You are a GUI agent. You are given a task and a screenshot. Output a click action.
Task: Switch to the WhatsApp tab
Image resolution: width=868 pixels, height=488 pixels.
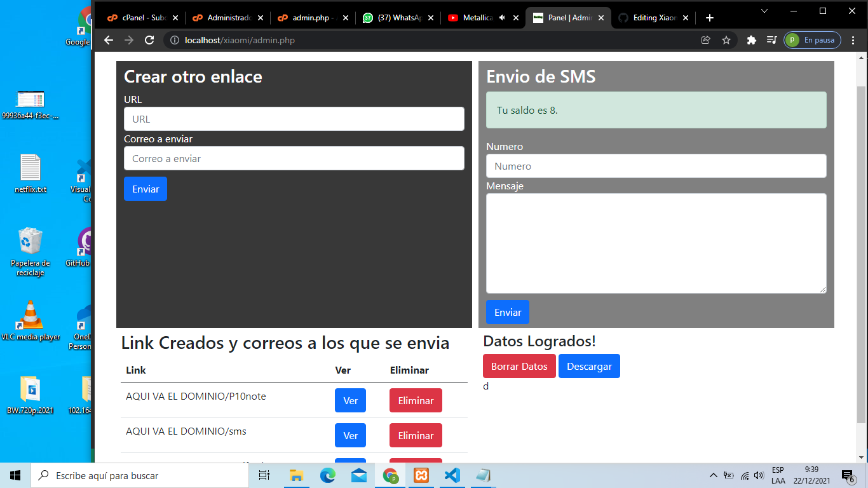(x=394, y=18)
